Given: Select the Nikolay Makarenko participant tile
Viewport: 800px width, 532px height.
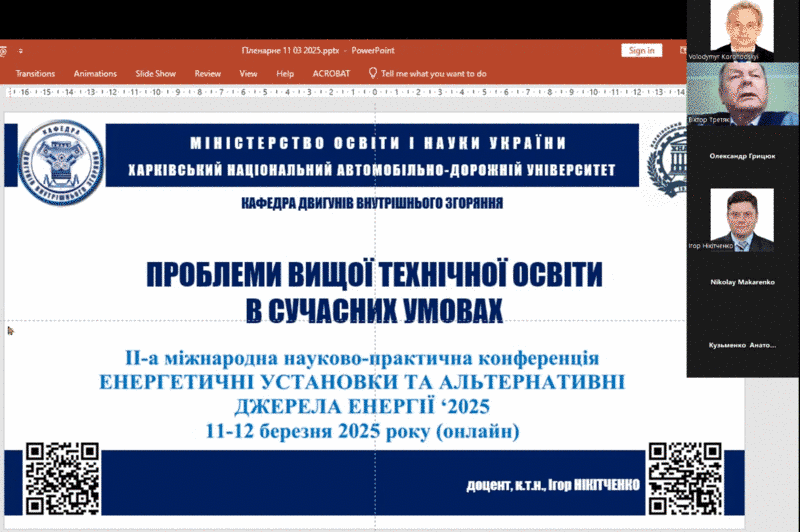Looking at the screenshot, I should (742, 282).
